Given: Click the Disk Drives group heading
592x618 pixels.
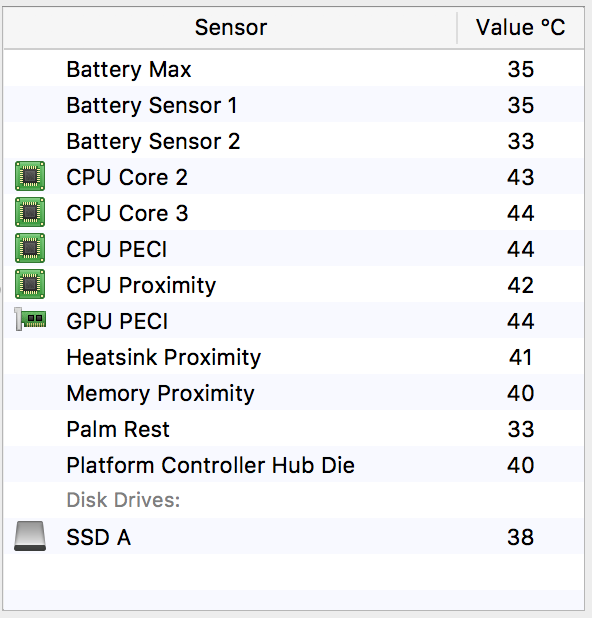Looking at the screenshot, I should (x=123, y=500).
